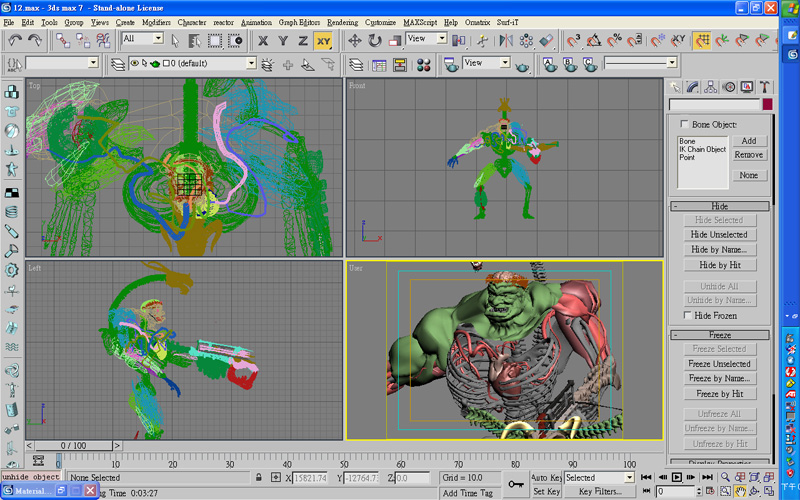
Task: Open the Modifiers menu
Action: point(156,22)
